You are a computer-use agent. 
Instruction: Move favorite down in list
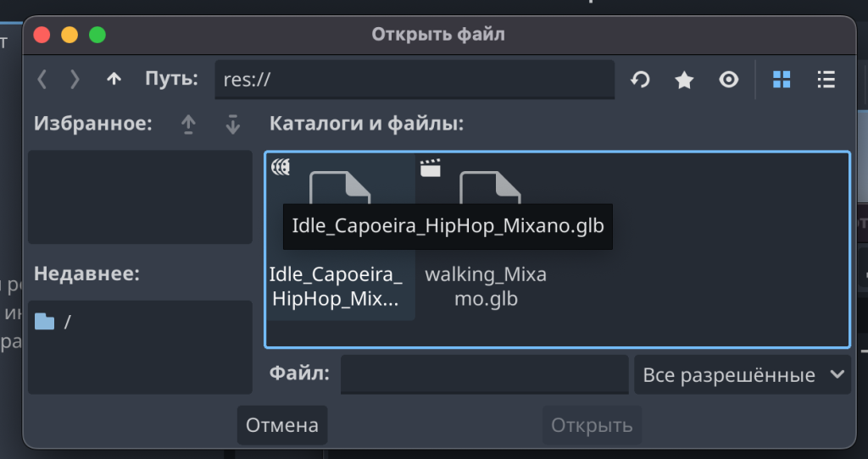coord(233,124)
